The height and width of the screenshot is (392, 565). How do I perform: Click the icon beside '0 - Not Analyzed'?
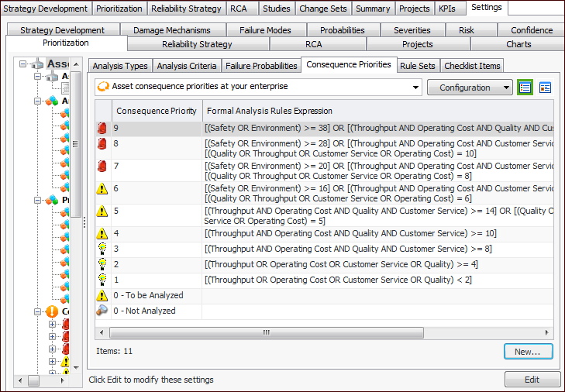(x=102, y=311)
